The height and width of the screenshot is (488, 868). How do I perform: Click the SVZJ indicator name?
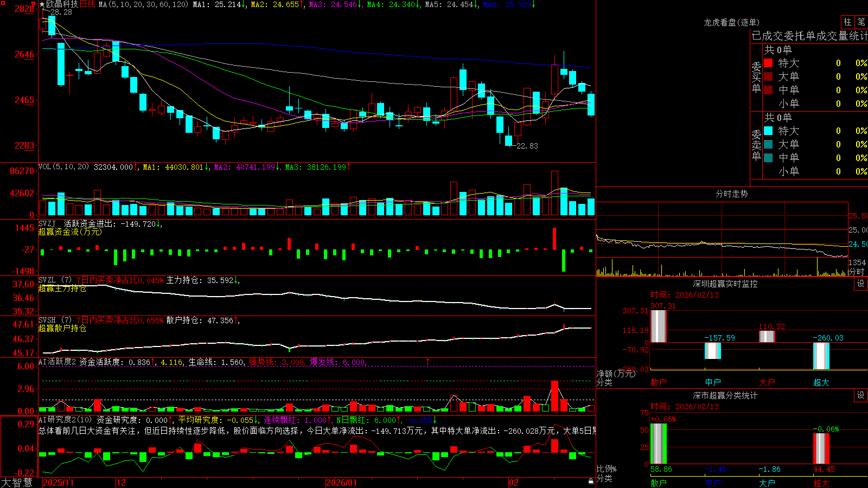(x=47, y=223)
